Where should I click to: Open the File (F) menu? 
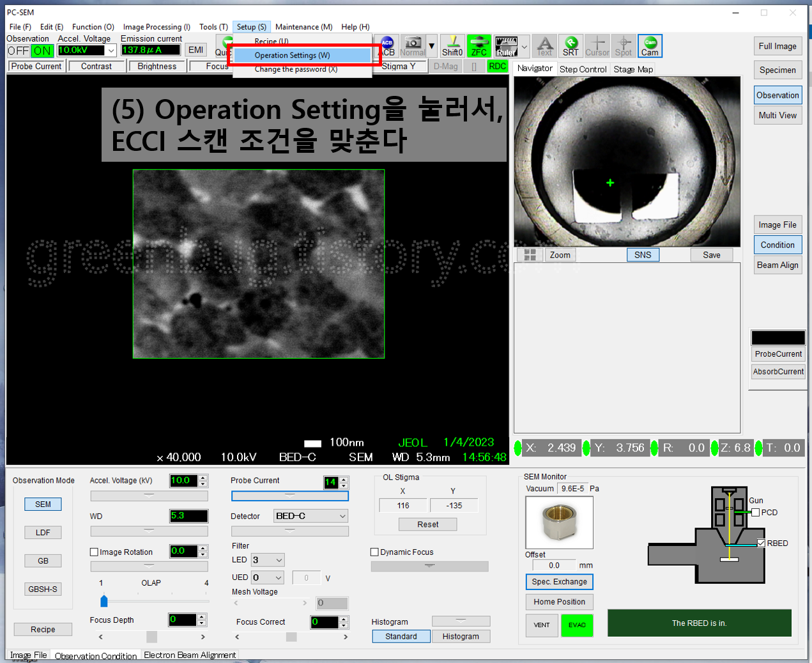pyautogui.click(x=20, y=27)
